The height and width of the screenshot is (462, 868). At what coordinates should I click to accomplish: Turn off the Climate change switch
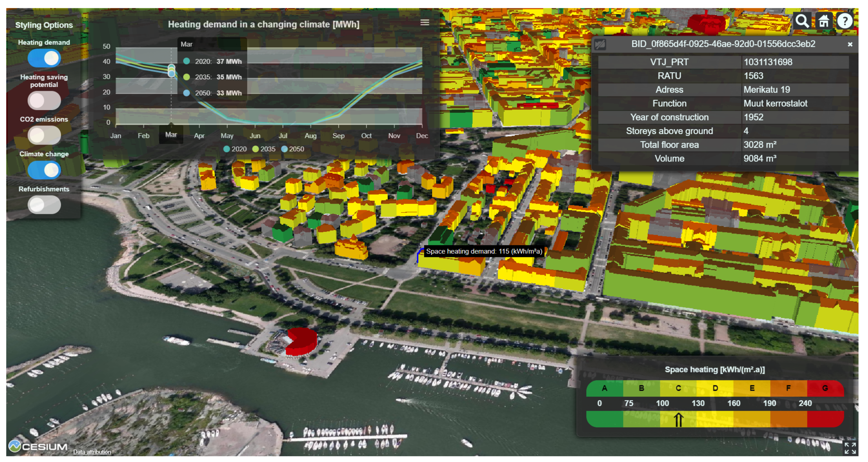tap(44, 170)
